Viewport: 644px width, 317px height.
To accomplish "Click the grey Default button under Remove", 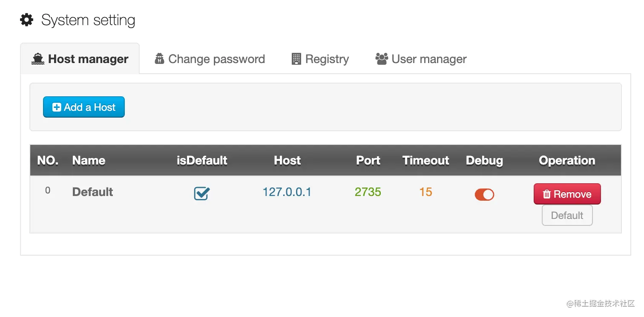I will pyautogui.click(x=567, y=216).
